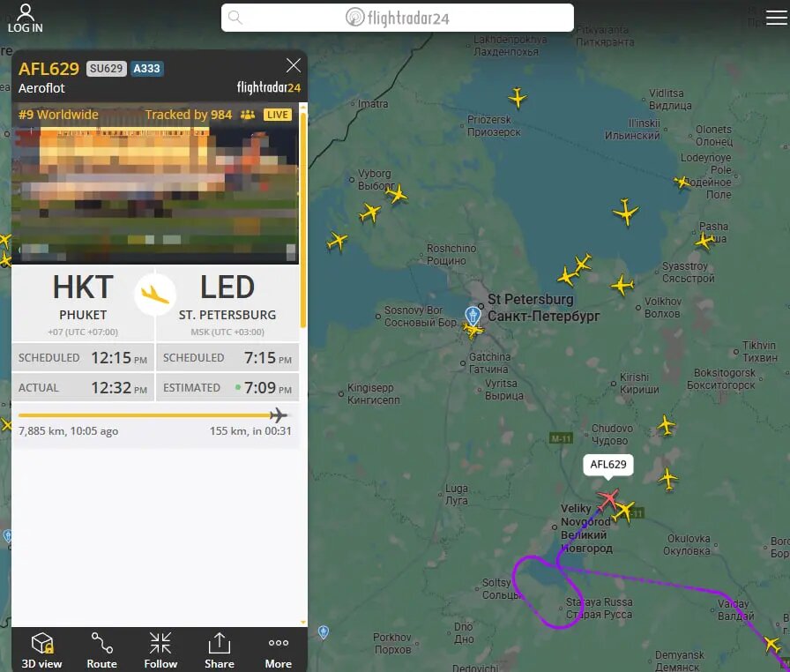Click the SU629 flight number badge
Image resolution: width=790 pixels, height=672 pixels.
[x=107, y=68]
